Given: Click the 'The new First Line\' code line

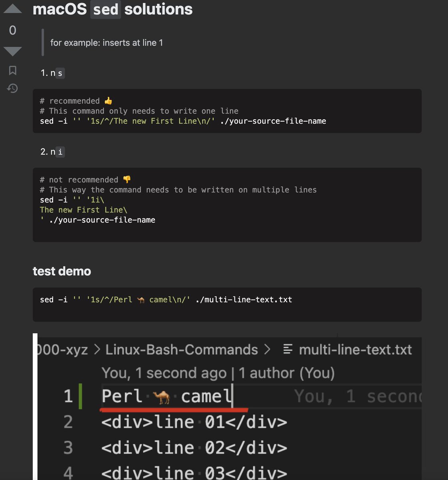Looking at the screenshot, I should [84, 210].
